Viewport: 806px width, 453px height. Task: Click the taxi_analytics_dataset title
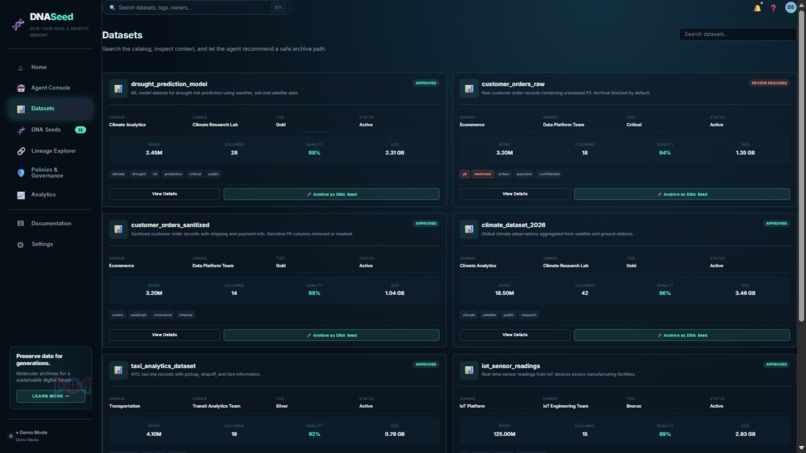[163, 366]
